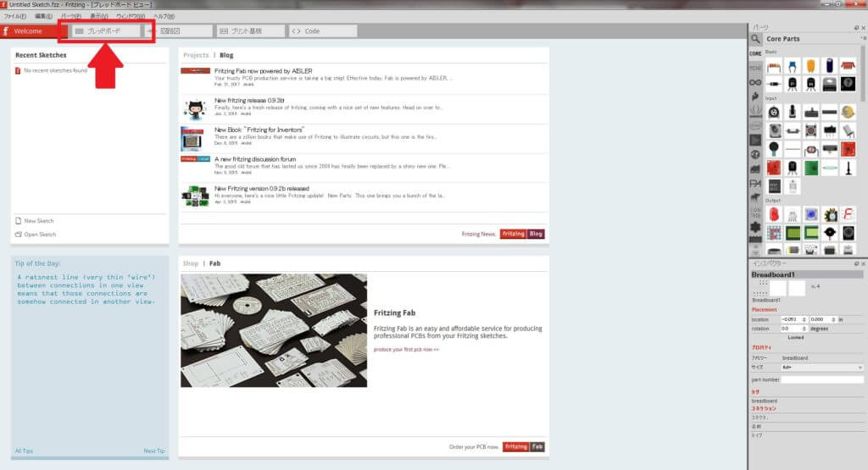Show the Projects section
Image resolution: width=868 pixels, height=470 pixels.
click(196, 55)
